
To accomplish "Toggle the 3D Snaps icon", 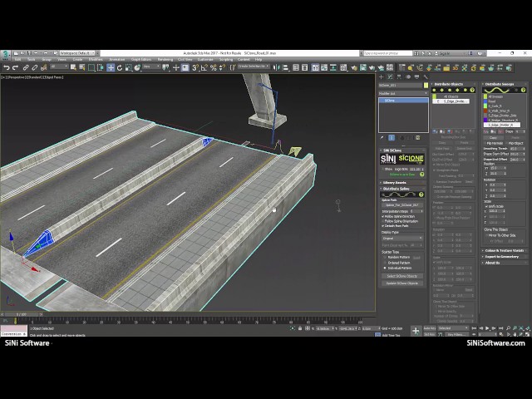I will click(195, 68).
